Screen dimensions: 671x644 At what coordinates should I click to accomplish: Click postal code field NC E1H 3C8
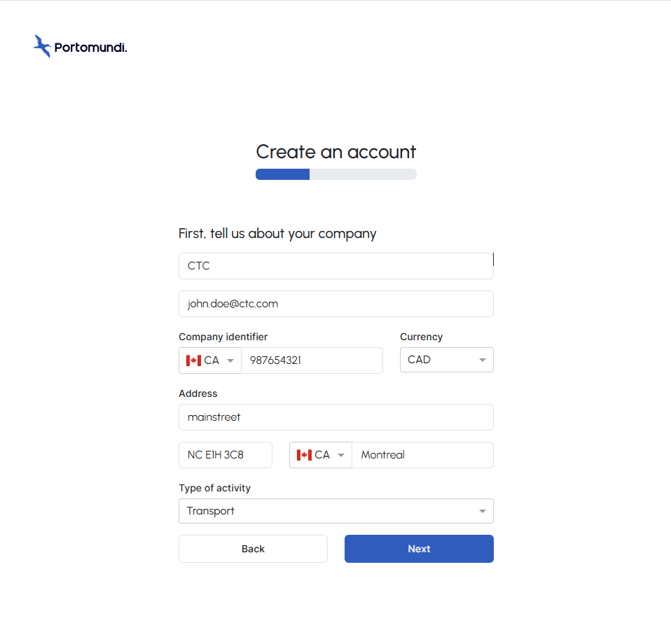225,455
